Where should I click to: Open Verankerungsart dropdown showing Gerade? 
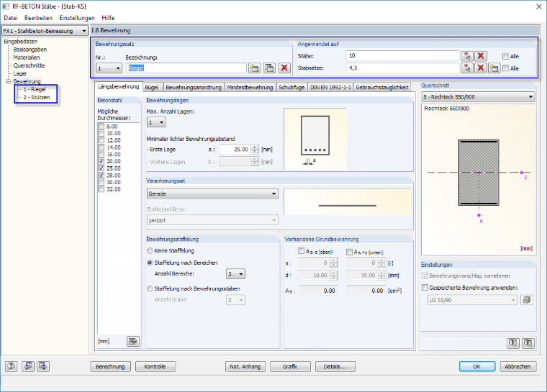point(212,193)
